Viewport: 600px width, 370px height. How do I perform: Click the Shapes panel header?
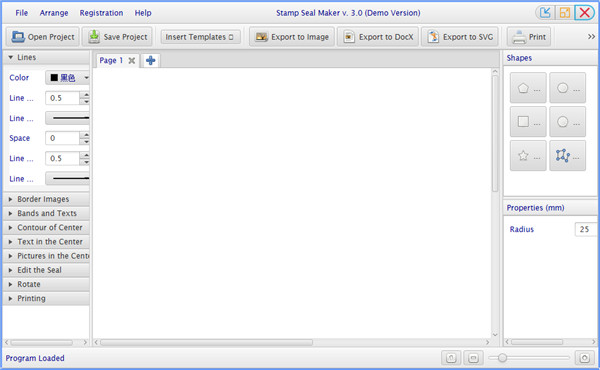[550, 58]
